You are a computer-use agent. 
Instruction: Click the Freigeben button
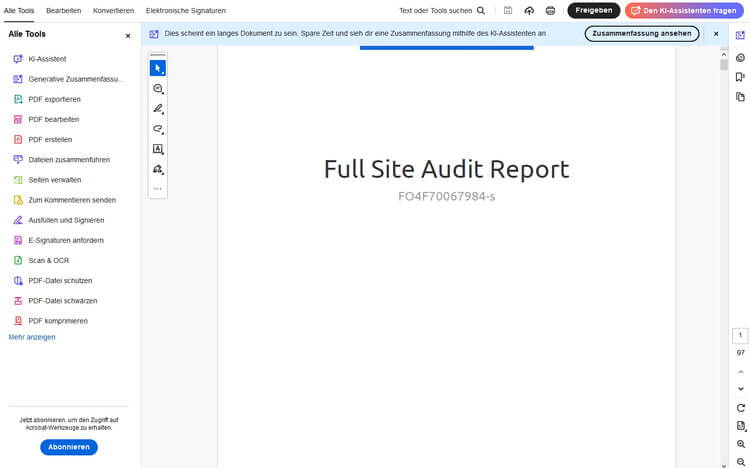coord(594,11)
